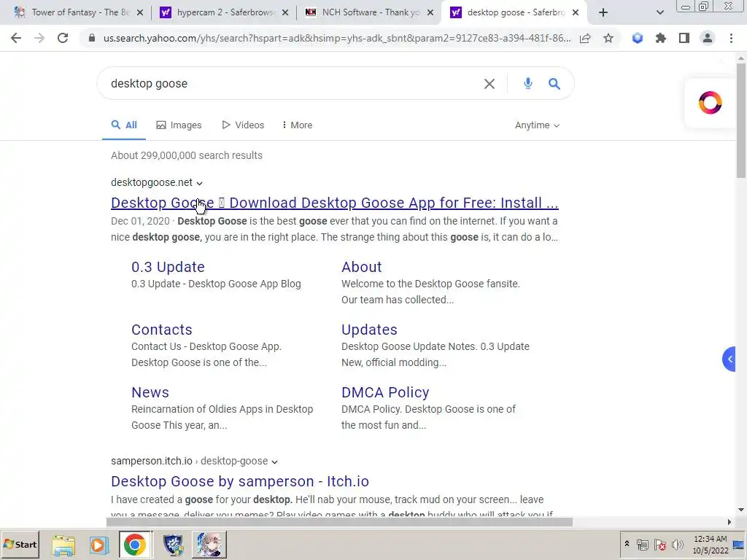Open a new browser tab
This screenshot has height=560, width=747.
tap(603, 12)
